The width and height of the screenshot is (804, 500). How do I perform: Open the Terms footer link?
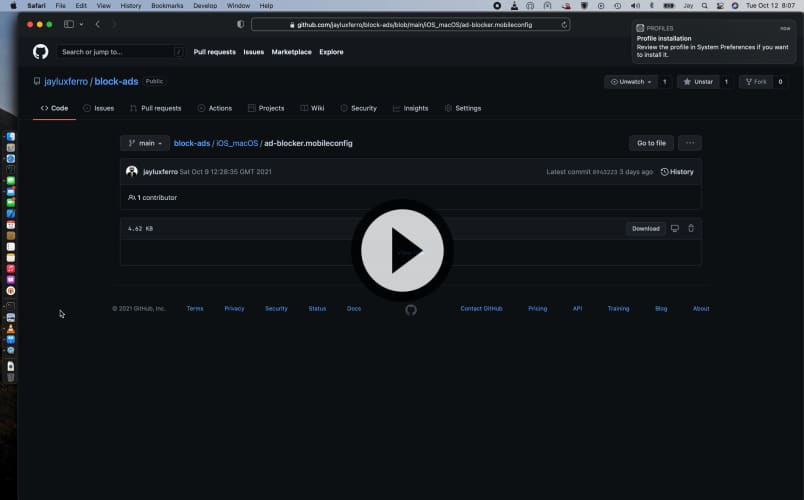tap(195, 309)
